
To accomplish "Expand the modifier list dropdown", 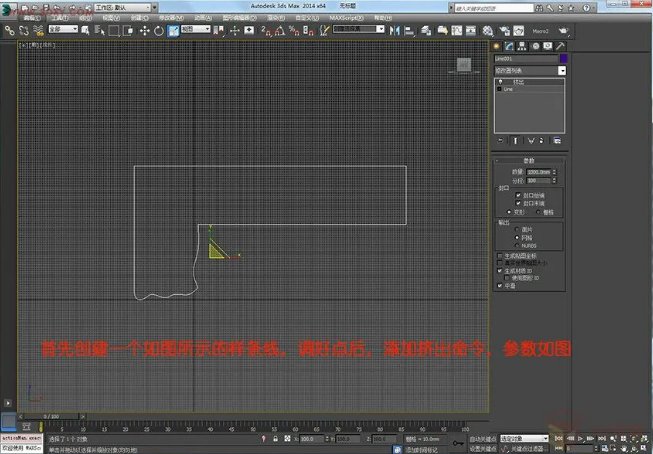I will click(x=562, y=71).
